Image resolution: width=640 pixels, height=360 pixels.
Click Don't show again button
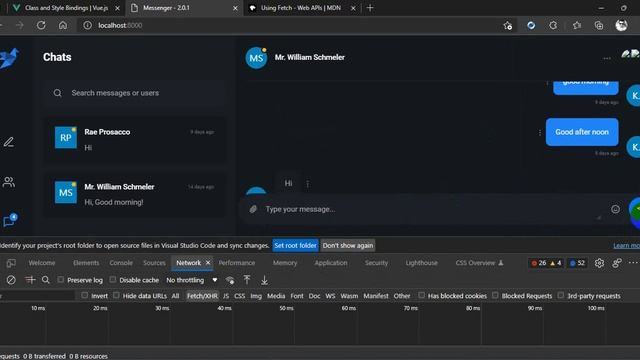[348, 245]
